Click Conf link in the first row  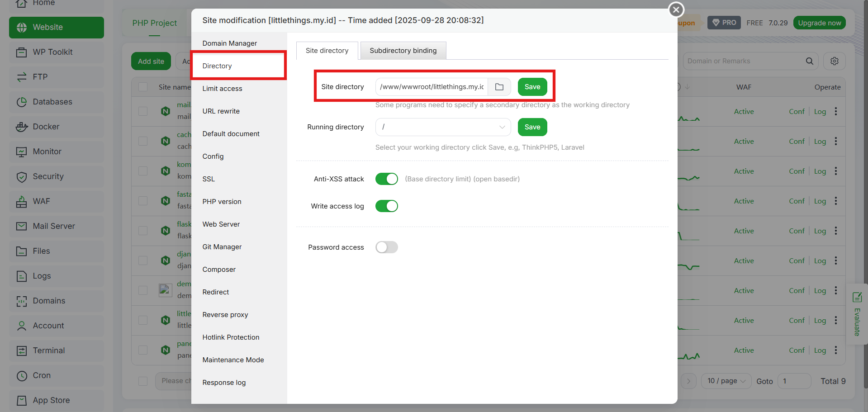point(797,111)
